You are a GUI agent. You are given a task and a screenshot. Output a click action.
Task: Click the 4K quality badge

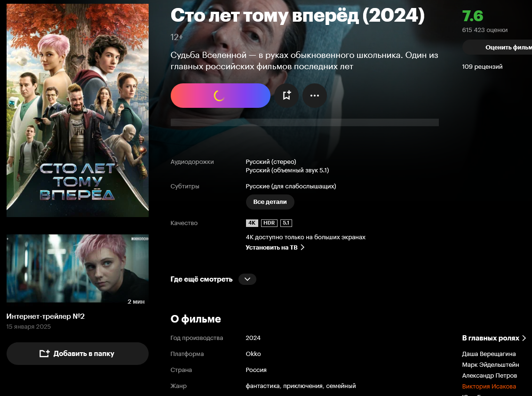[252, 223]
